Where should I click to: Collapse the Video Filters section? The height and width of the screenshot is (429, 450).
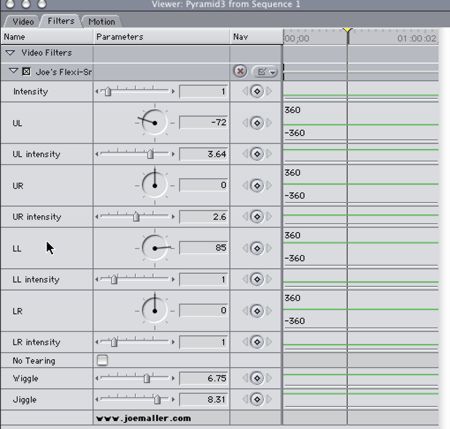[x=10, y=53]
